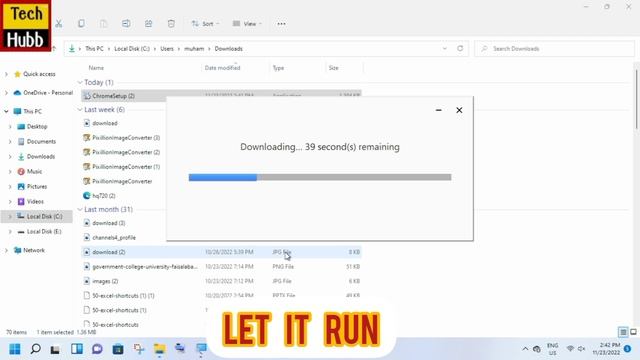
Task: Click the Paste icon in toolbar
Action: (104, 24)
